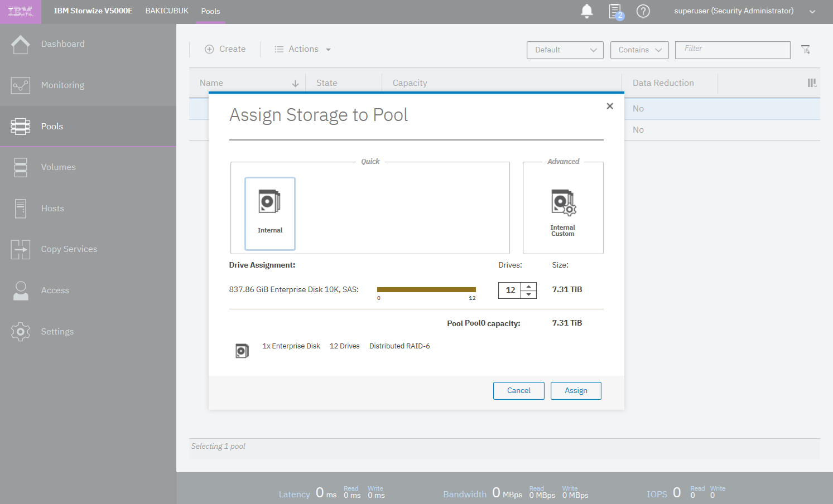Click the Pool Pool0 capacity label
The height and width of the screenshot is (504, 833).
tap(484, 323)
